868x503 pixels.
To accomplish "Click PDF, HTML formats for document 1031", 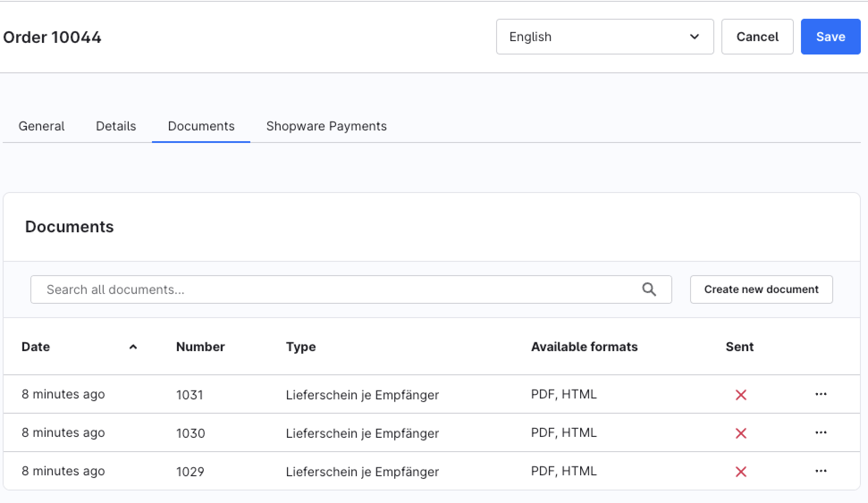I will tap(564, 394).
